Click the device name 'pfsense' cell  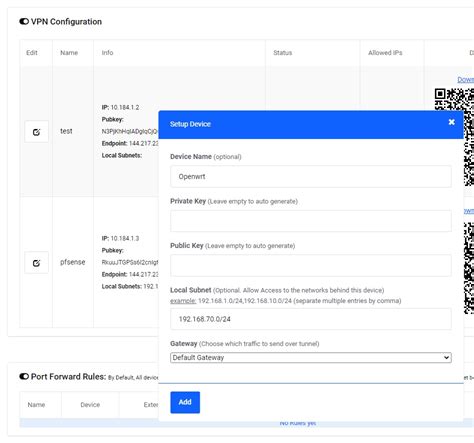click(x=72, y=262)
